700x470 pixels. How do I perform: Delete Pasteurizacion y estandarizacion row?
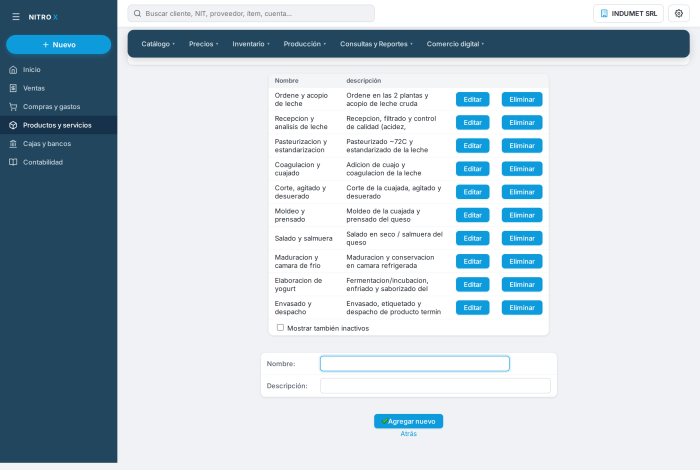coord(522,146)
